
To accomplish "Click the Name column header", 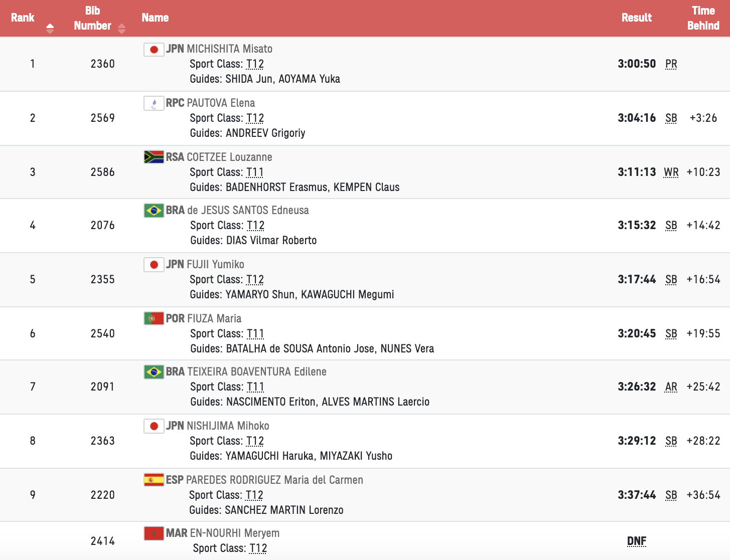I will [x=155, y=18].
